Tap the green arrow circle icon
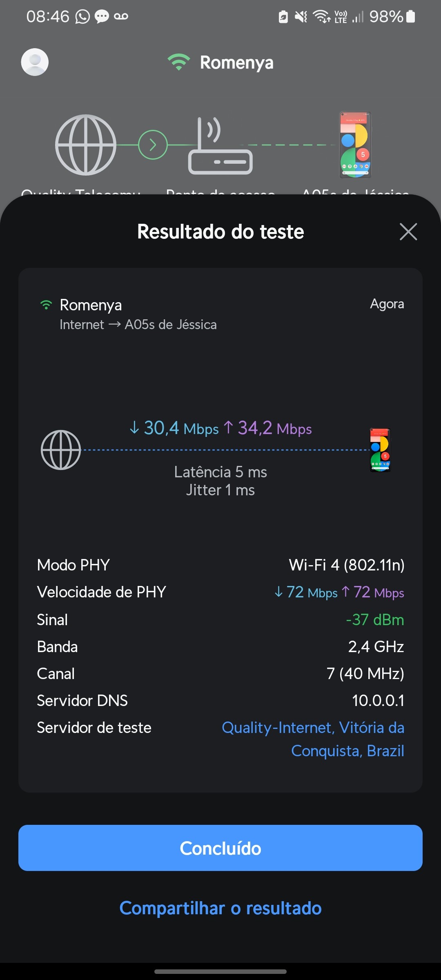This screenshot has width=441, height=980. click(153, 145)
